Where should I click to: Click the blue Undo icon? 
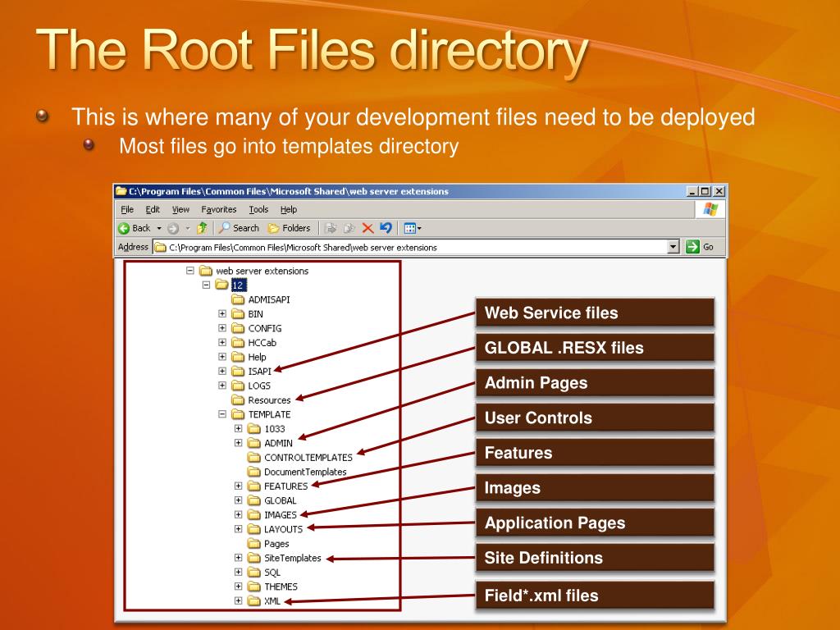386,228
